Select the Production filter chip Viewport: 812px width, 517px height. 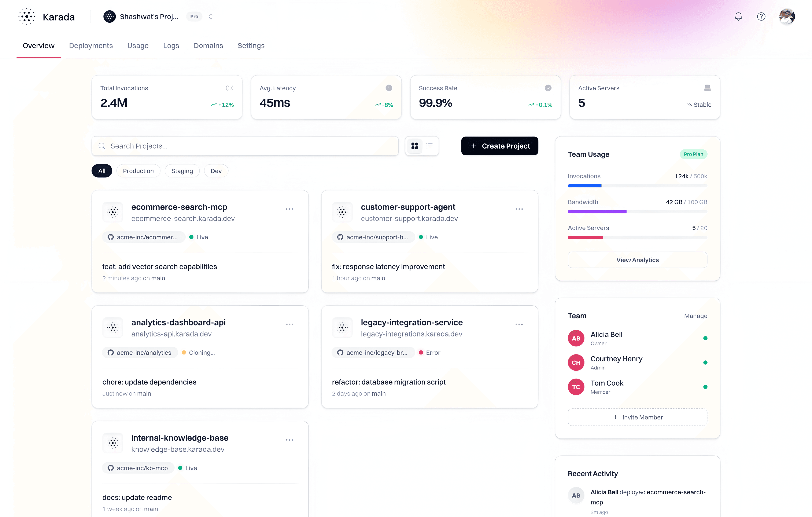tap(138, 171)
